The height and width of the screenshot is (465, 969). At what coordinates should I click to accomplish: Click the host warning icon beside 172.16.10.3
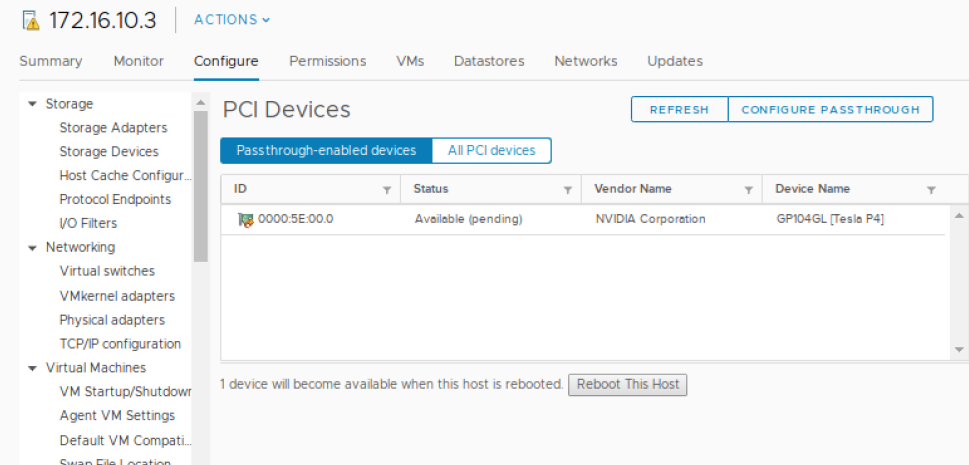click(30, 21)
